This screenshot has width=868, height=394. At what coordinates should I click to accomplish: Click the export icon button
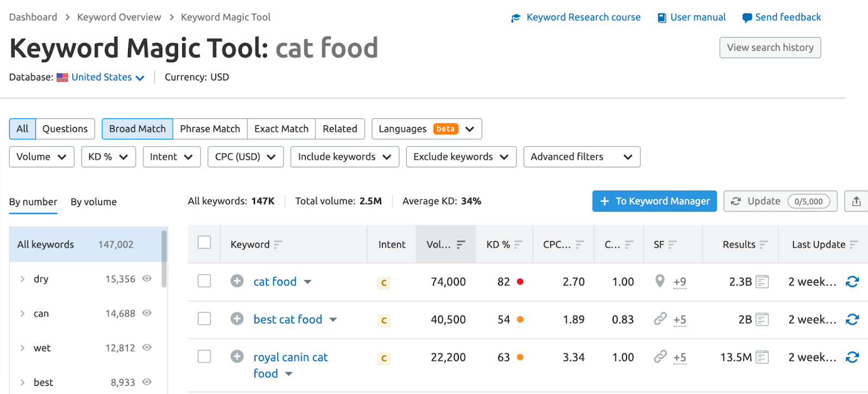(856, 201)
